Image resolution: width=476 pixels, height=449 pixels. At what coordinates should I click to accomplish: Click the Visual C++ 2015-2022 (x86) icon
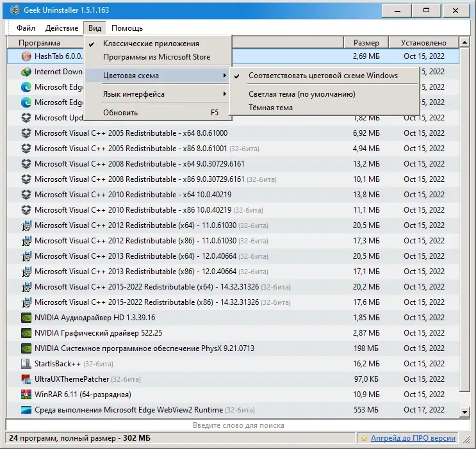click(x=26, y=302)
